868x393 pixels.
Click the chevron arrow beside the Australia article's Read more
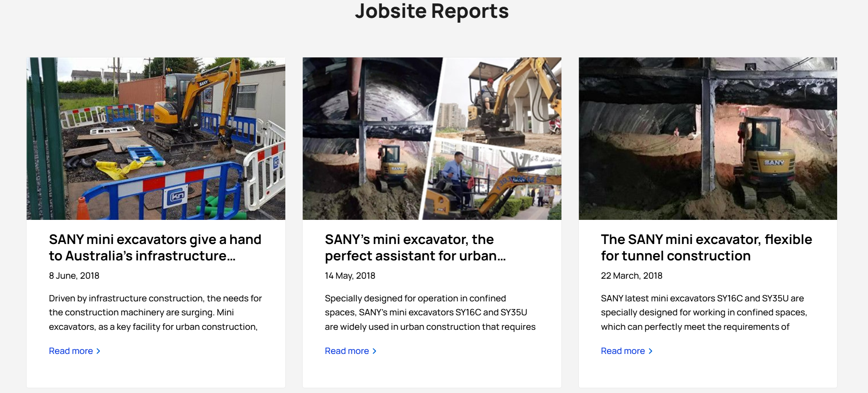98,351
